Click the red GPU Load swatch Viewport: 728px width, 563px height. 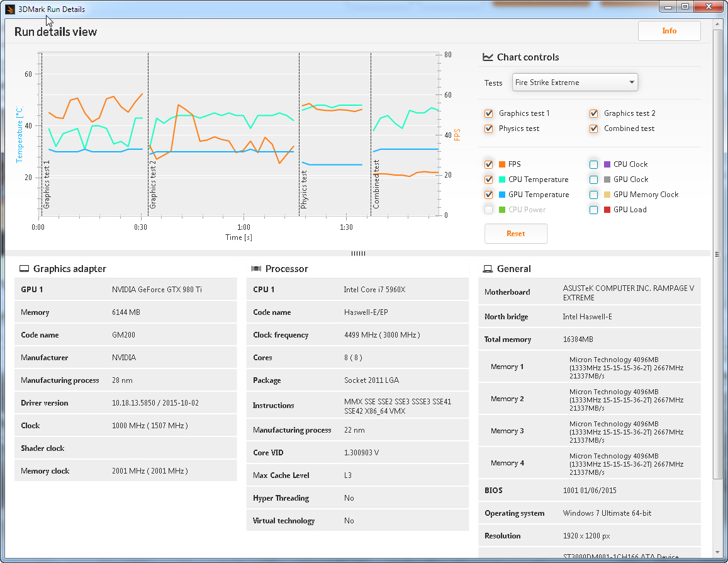click(607, 210)
